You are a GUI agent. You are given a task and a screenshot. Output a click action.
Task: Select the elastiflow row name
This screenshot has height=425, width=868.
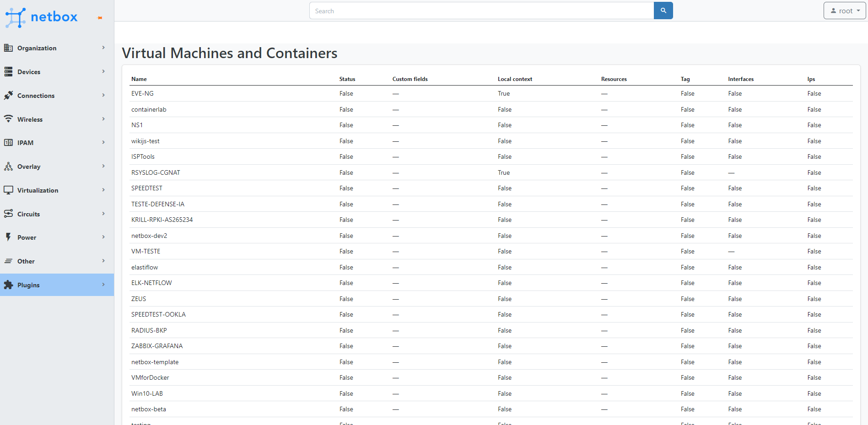point(145,267)
